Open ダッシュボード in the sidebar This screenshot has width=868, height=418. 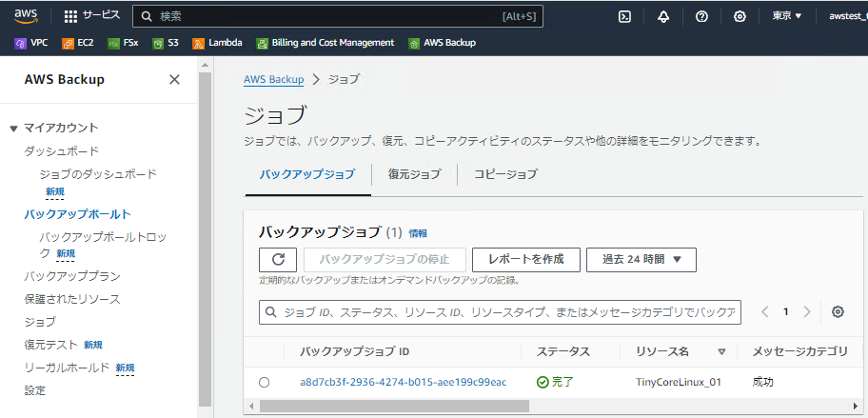click(62, 151)
